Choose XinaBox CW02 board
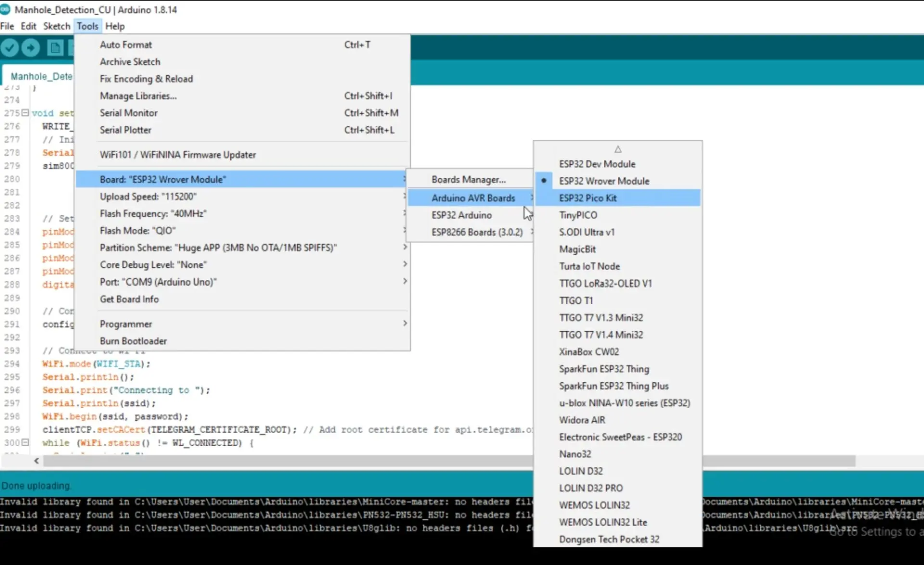The image size is (924, 565). coord(618,351)
